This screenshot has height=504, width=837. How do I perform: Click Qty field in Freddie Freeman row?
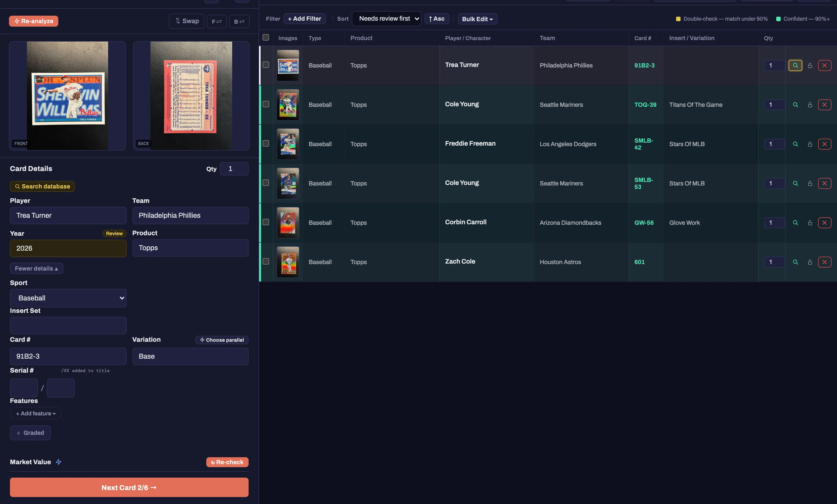point(774,144)
